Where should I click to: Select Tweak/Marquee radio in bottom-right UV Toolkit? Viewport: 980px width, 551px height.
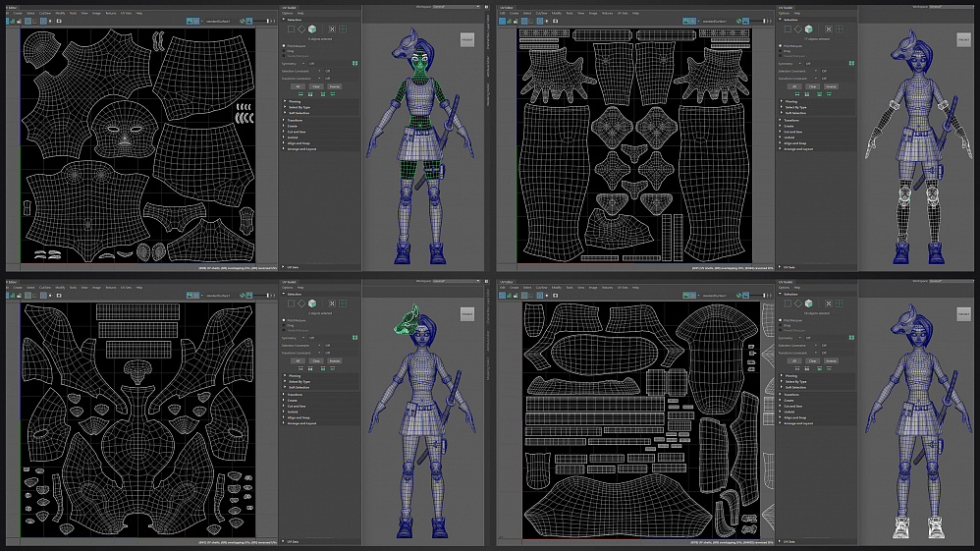tap(781, 330)
